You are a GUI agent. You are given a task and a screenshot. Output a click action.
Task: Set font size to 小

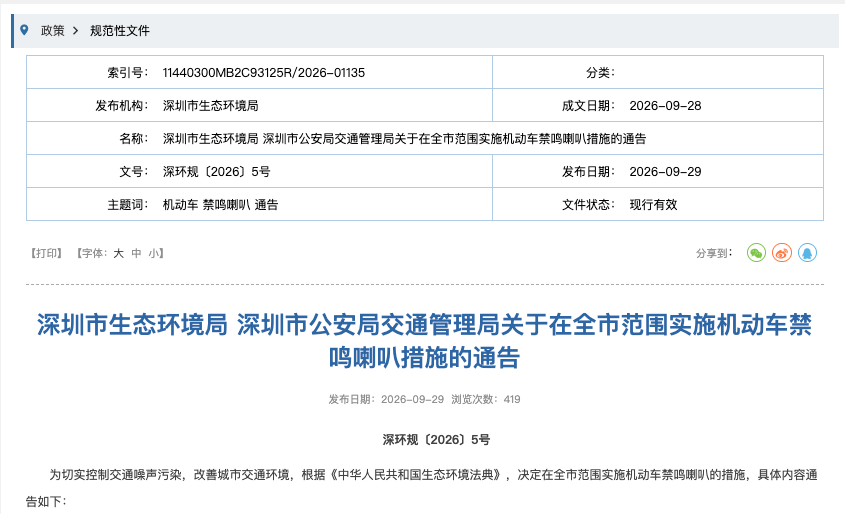154,253
